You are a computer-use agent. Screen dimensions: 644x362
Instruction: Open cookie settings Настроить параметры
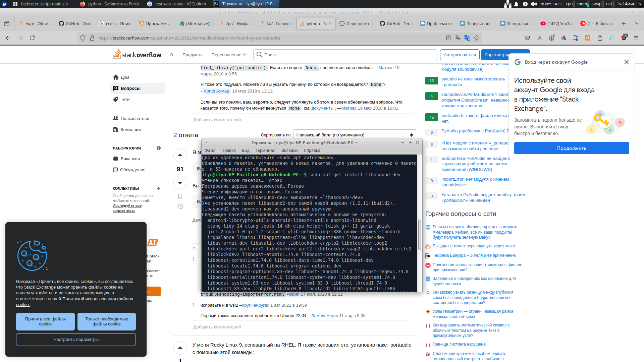pos(76,340)
